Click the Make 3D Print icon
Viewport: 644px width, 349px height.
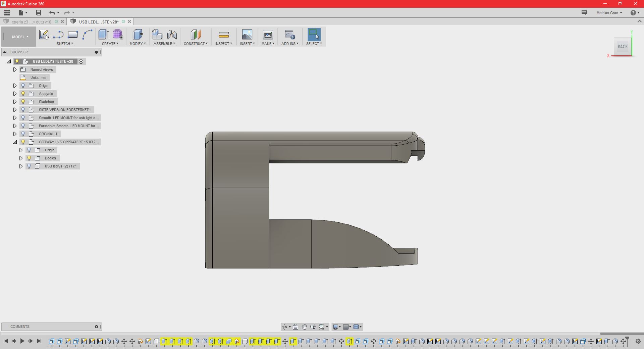pyautogui.click(x=268, y=35)
